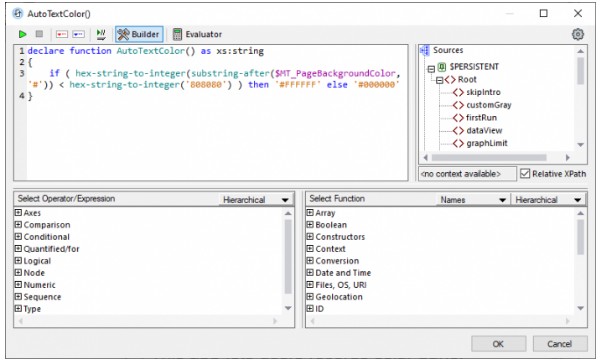This screenshot has width=600, height=361.
Task: Expand the Conditional operator group
Action: pos(18,237)
